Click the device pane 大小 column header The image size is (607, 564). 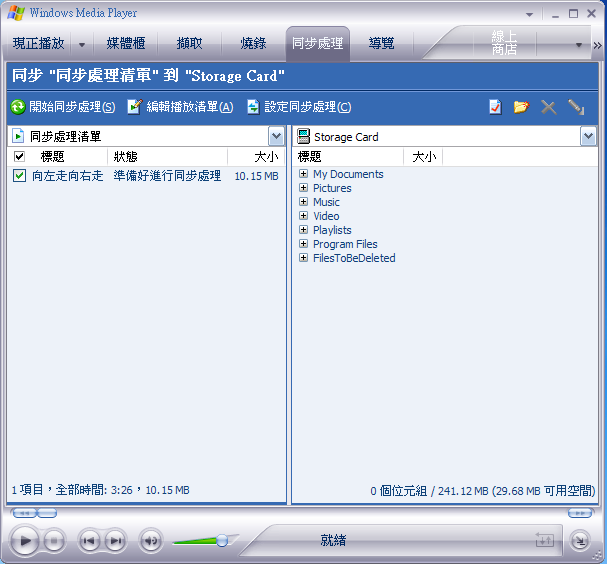[x=423, y=156]
